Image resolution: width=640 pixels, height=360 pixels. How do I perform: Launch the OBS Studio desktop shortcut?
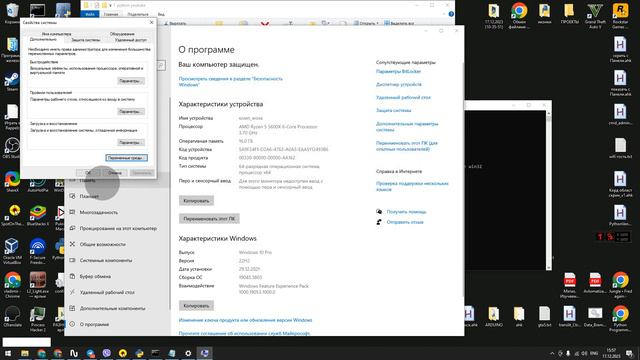coord(12,148)
